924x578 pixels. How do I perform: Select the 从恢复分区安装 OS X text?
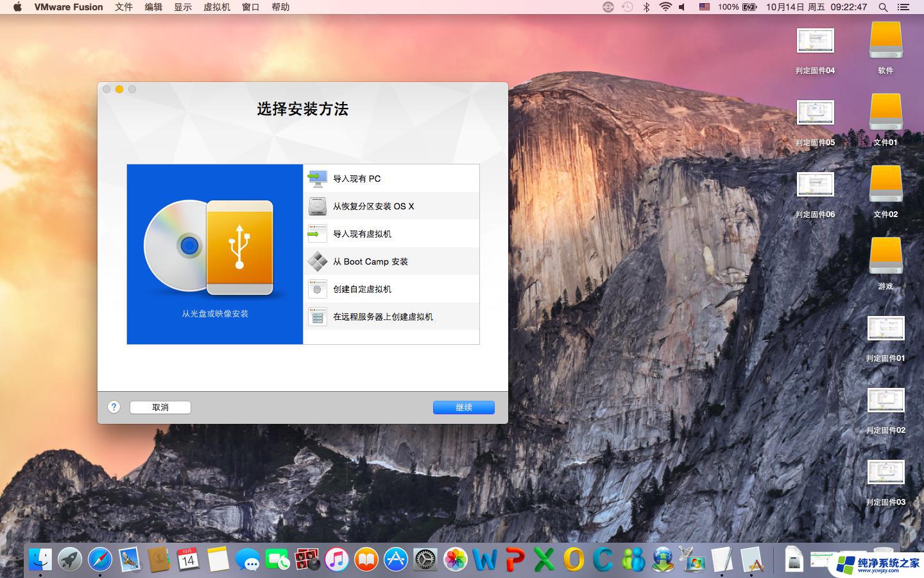click(x=373, y=206)
